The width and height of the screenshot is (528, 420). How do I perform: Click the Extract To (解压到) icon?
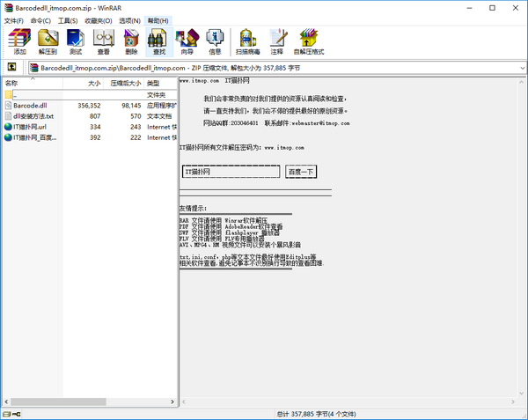48,41
